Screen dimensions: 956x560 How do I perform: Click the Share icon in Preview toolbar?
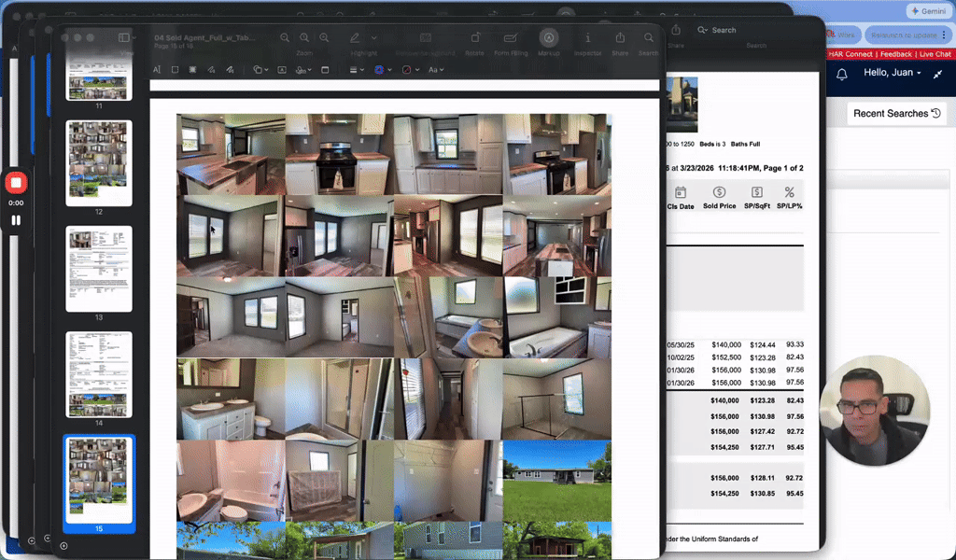(620, 38)
